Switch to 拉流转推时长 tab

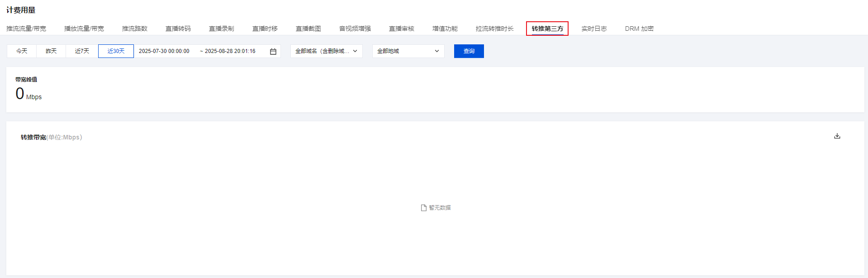point(495,29)
